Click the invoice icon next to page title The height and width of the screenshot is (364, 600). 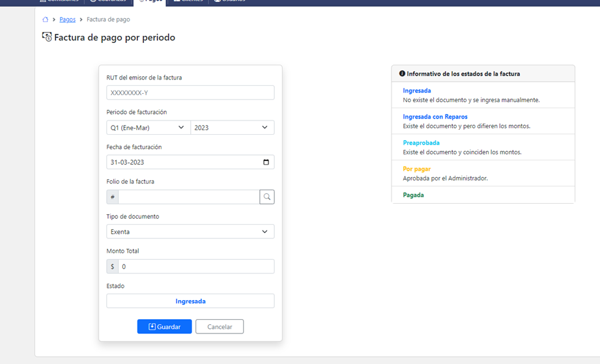pyautogui.click(x=47, y=38)
